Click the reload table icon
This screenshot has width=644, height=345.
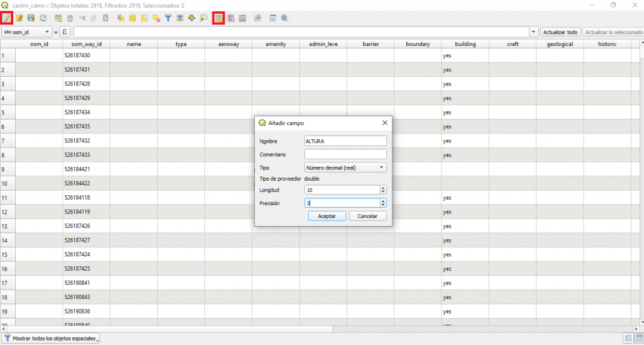[43, 18]
